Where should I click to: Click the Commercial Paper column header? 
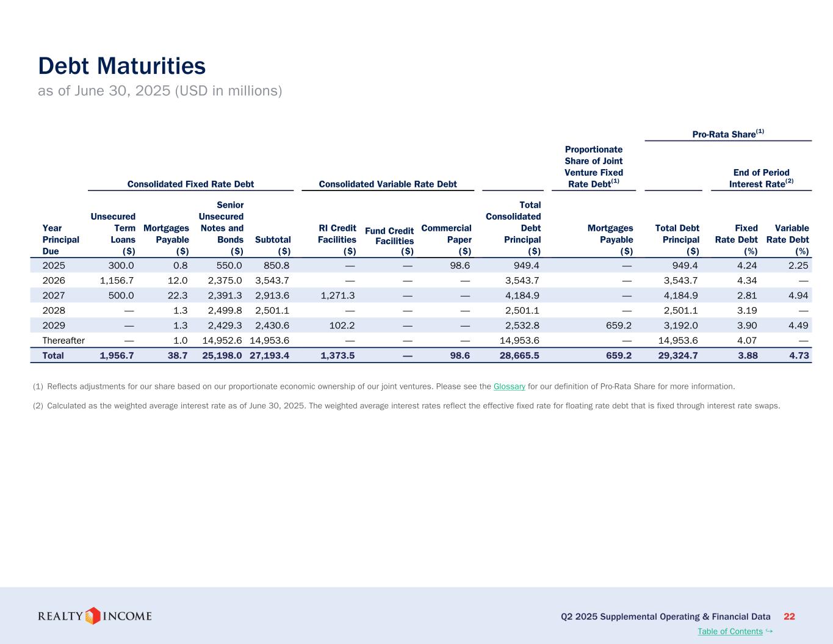click(x=447, y=239)
